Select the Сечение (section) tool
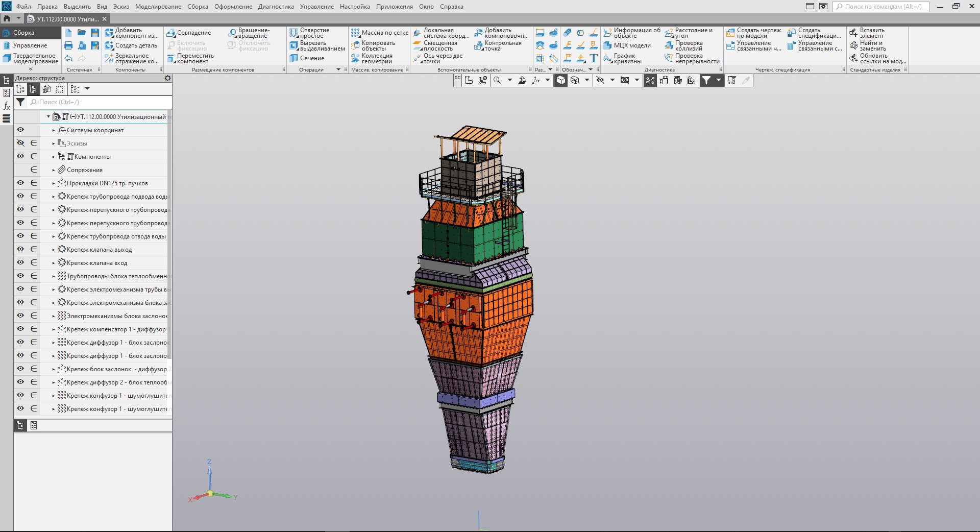The height and width of the screenshot is (532, 980). point(306,58)
